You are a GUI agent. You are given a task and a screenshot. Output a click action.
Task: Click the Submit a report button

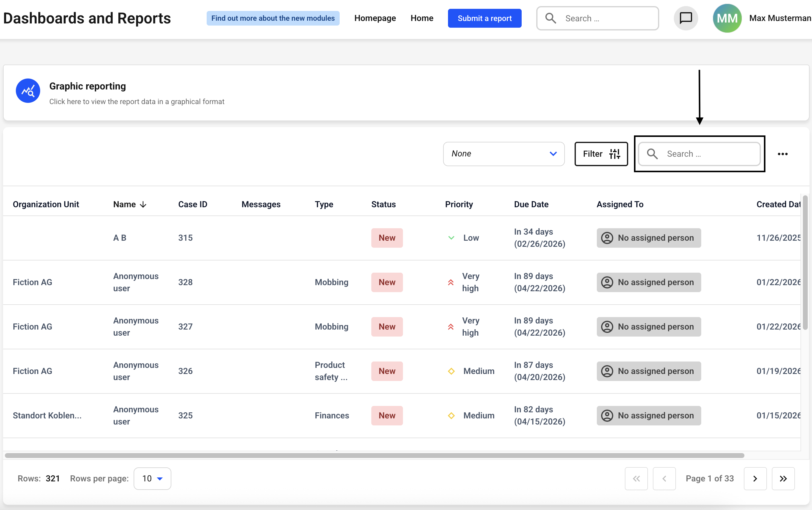click(484, 18)
